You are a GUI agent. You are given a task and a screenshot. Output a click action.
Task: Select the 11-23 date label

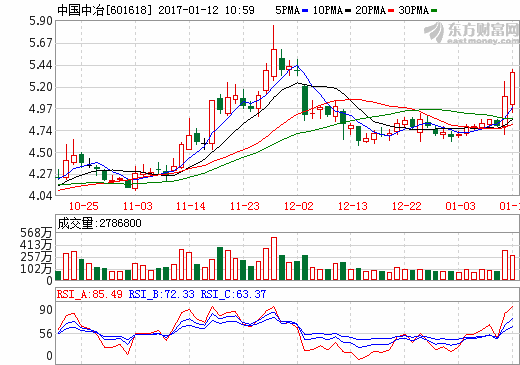[245, 206]
